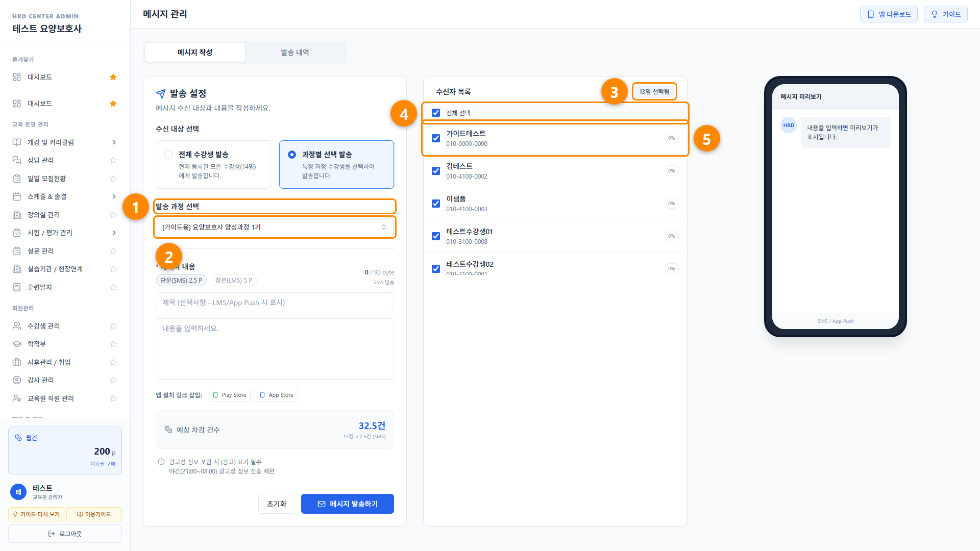Favorite 강의실 관리 with its star icon
Screen dimensions: 980x551
113,215
